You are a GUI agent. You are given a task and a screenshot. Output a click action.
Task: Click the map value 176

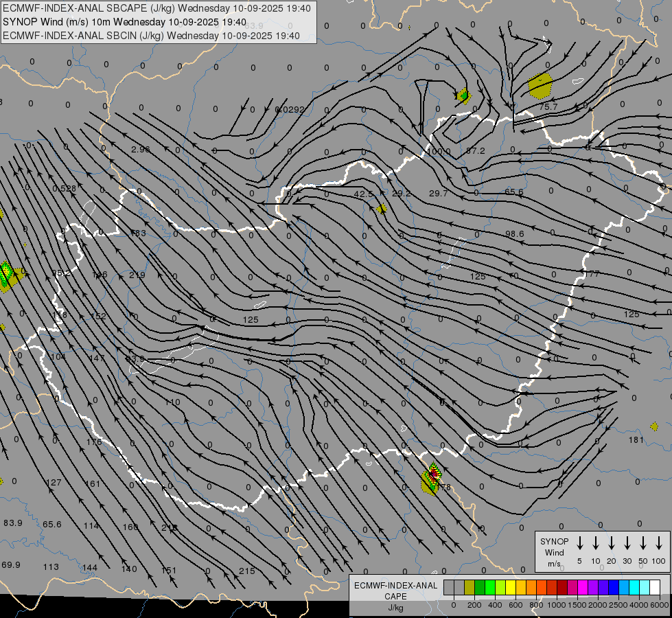(x=94, y=442)
